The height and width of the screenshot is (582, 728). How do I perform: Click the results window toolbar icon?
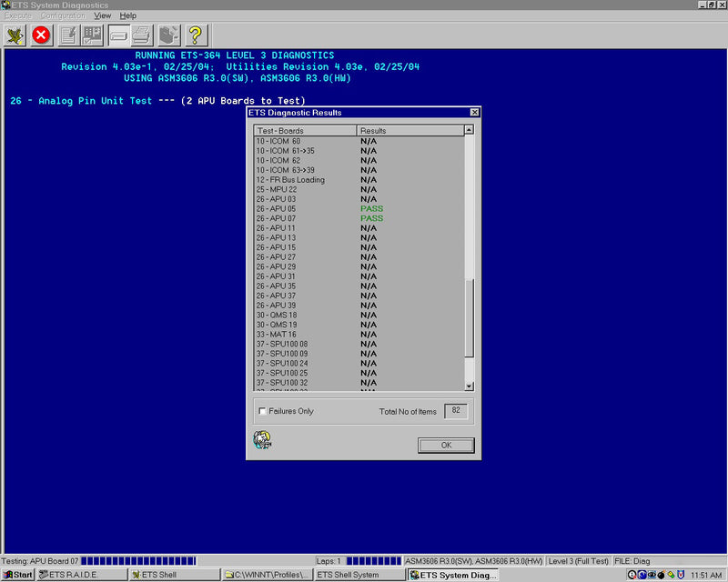pos(117,35)
